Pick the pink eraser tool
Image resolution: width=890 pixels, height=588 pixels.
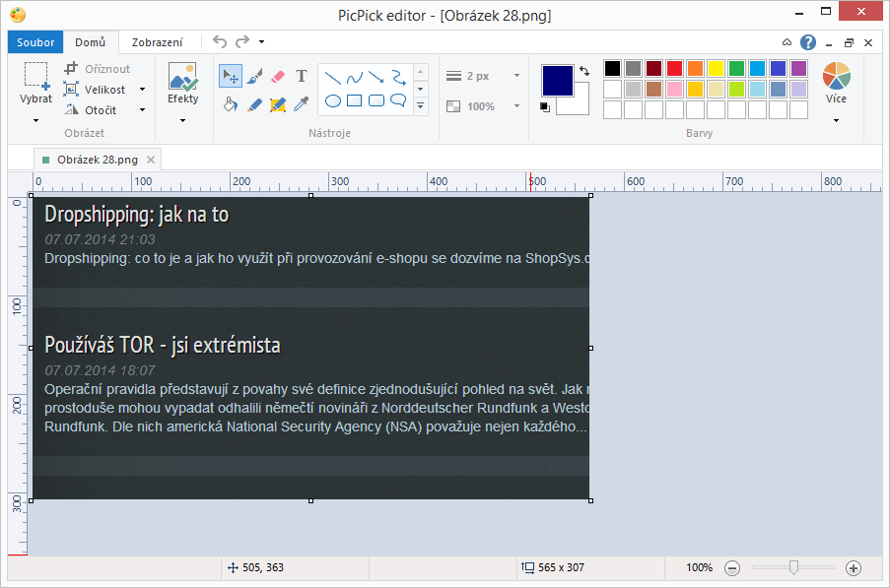pyautogui.click(x=278, y=77)
